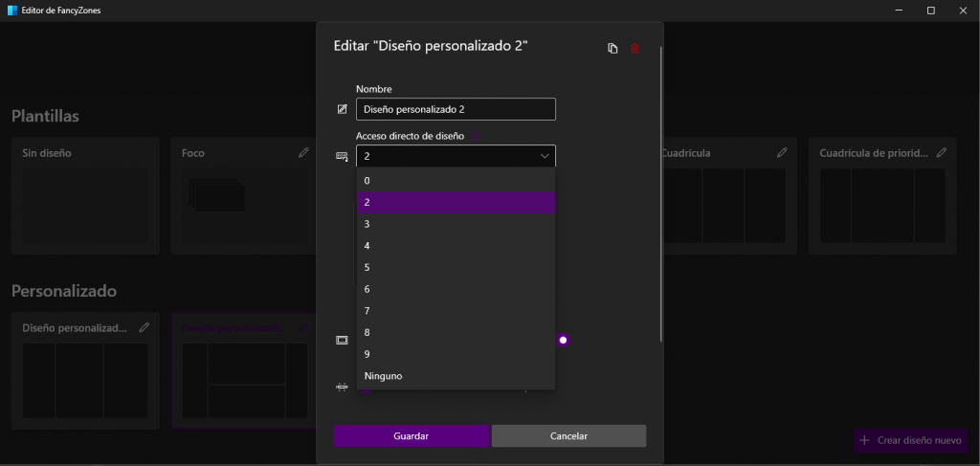Click the keyboard shortcut icon beside the dropdown
This screenshot has width=980, height=466.
click(342, 156)
